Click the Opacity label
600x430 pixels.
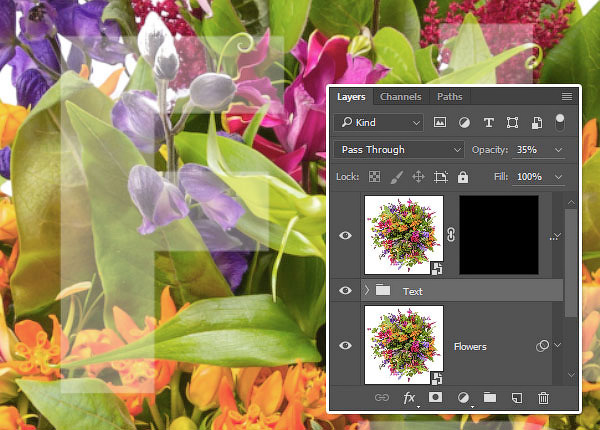pos(490,150)
